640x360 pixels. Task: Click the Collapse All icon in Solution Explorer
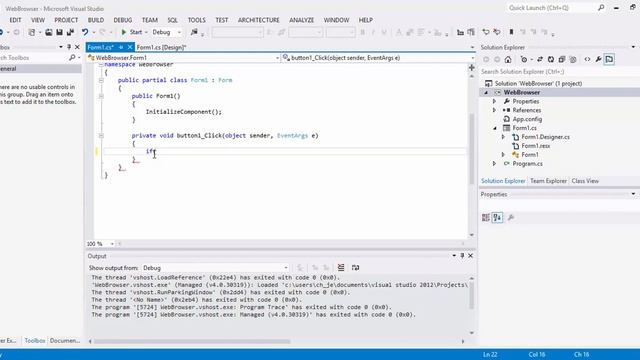tap(562, 59)
